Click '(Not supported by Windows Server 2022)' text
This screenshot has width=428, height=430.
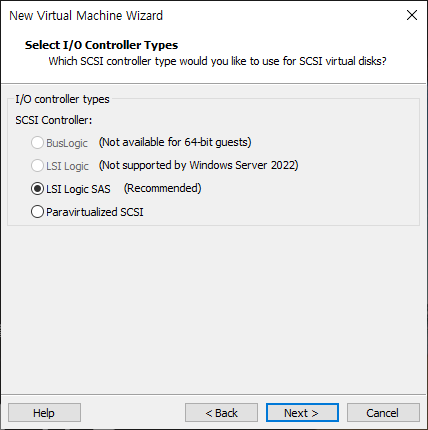tap(199, 165)
